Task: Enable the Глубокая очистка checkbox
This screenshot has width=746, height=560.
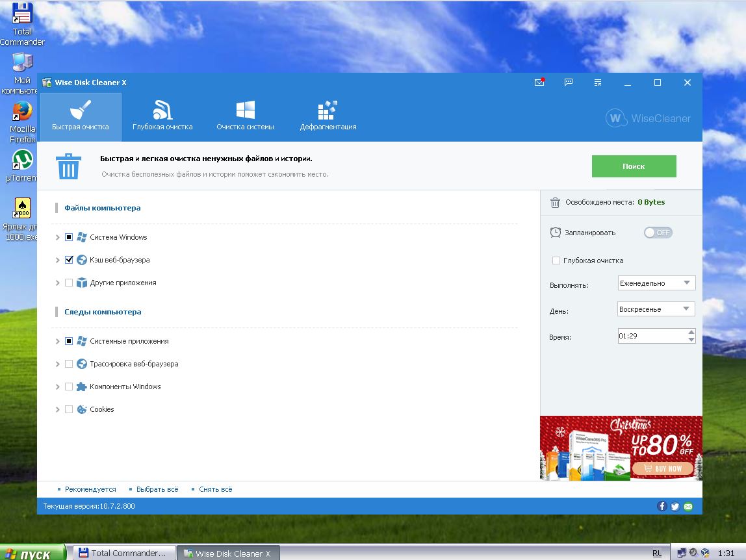Action: pos(556,261)
